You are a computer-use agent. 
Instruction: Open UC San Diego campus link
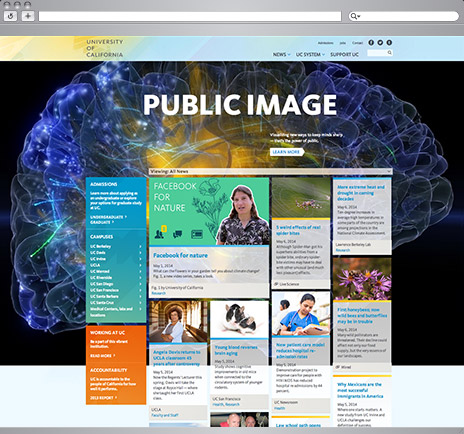(102, 284)
